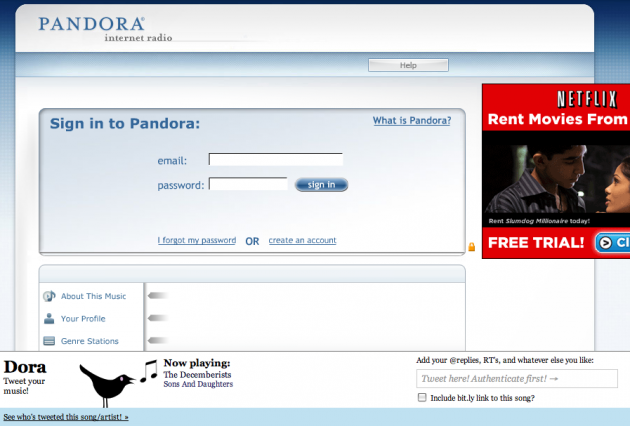Click the Tweet here text box

pyautogui.click(x=517, y=379)
